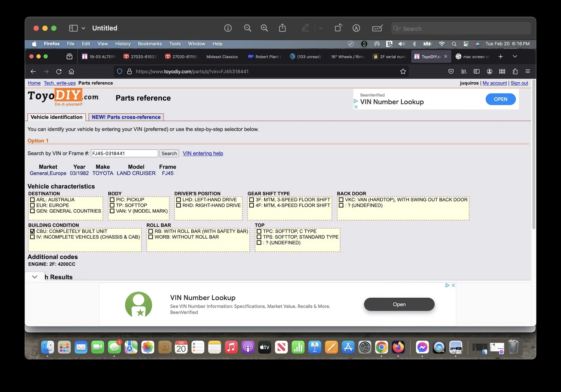Click the Preview zoom in icon
Viewport: 561px width, 392px height.
point(264,28)
